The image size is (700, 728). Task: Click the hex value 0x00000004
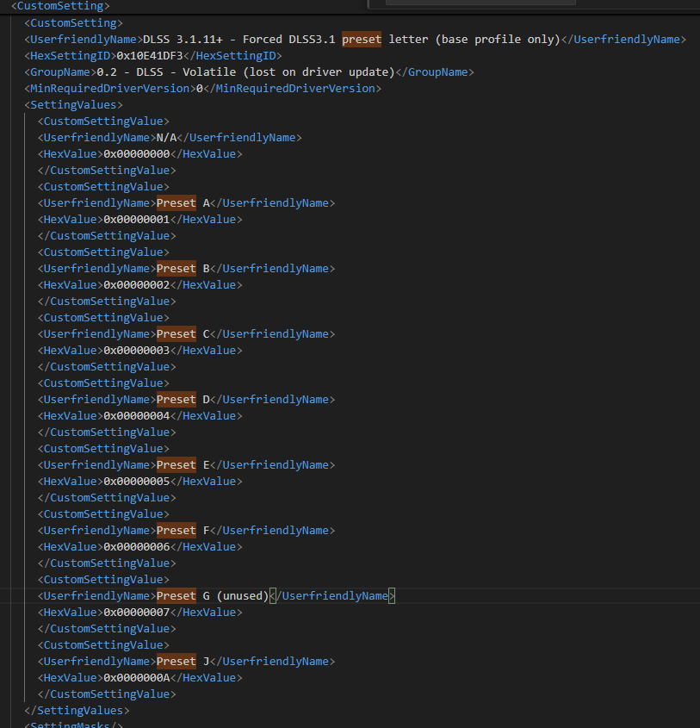click(137, 415)
